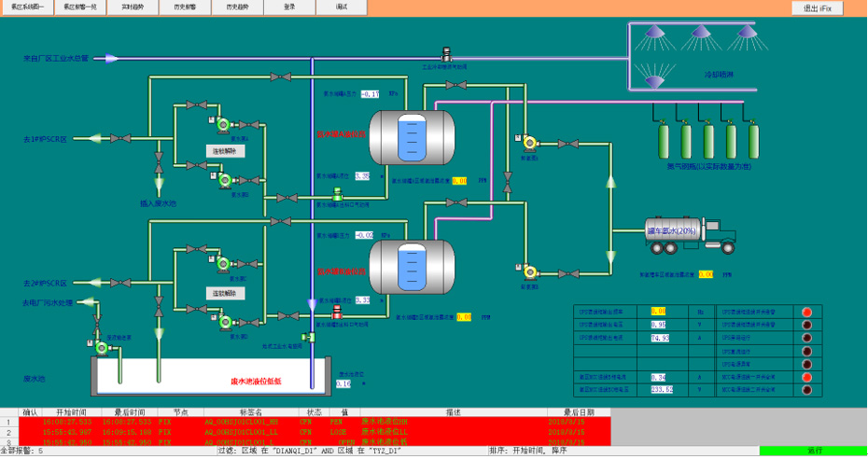The width and height of the screenshot is (868, 459).
Task: Click the 退出 iFix exit button
Action: pos(818,7)
